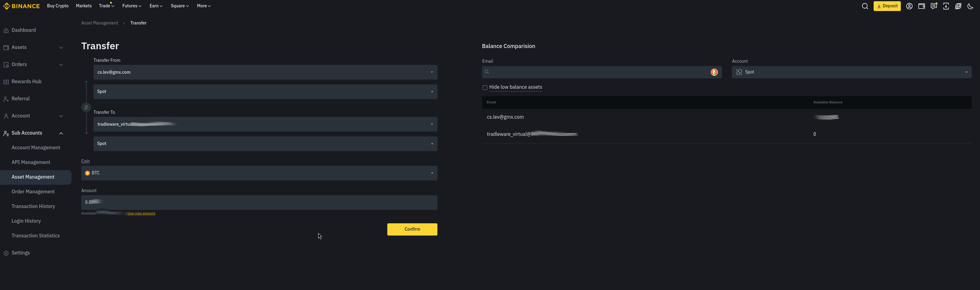Open the search magnifier in top bar
The height and width of the screenshot is (290, 980).
(x=865, y=6)
